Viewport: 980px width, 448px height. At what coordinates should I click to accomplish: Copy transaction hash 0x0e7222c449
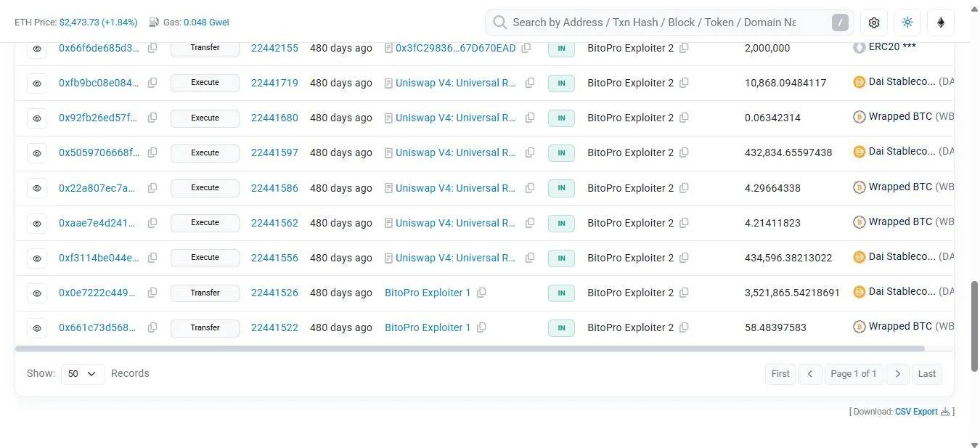152,293
